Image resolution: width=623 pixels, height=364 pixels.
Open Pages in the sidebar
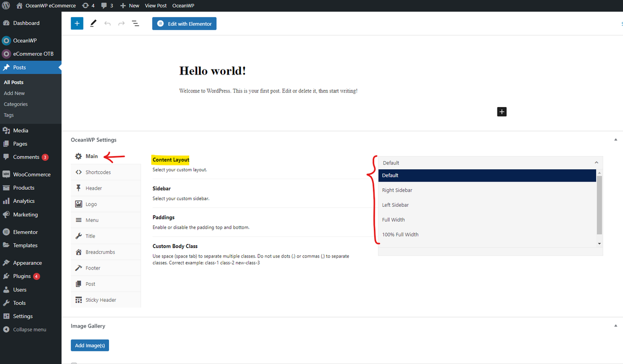[x=31, y=144]
